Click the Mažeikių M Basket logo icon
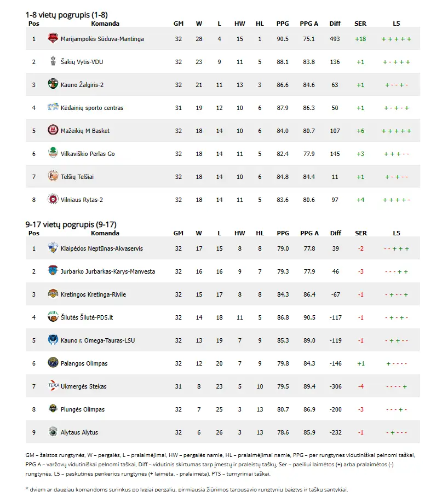This screenshot has width=448, height=492. click(x=53, y=130)
